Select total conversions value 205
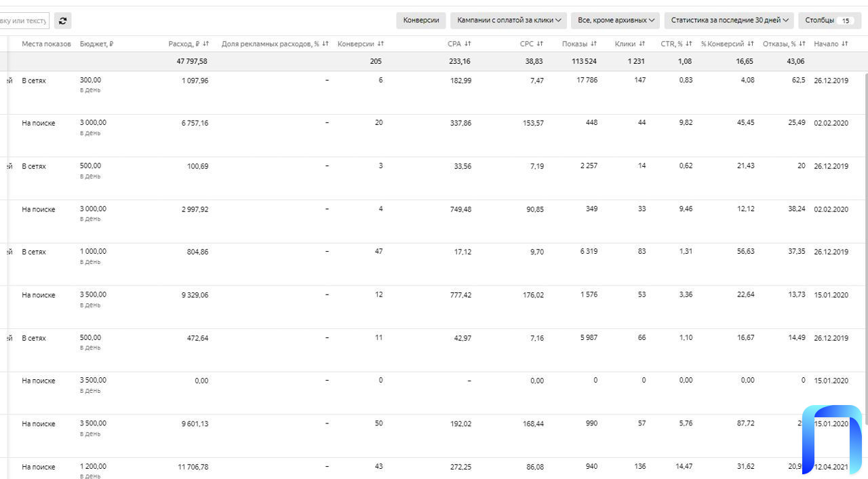Image resolution: width=868 pixels, height=479 pixels. [376, 61]
